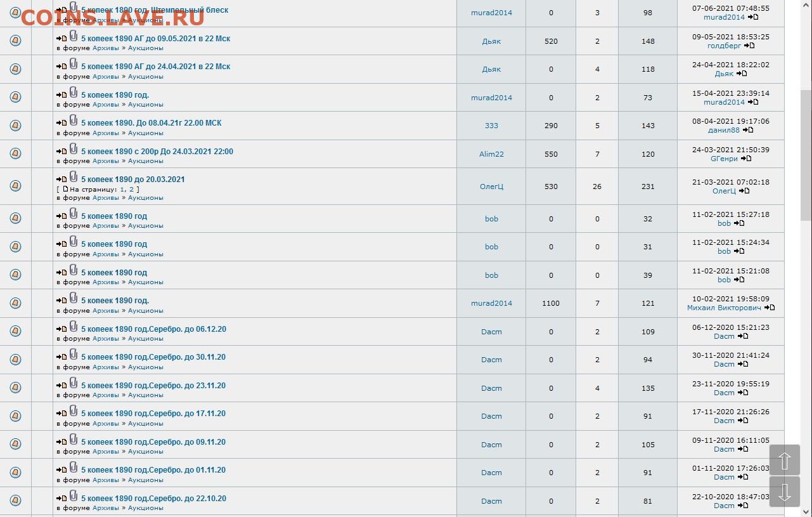Click last-post icon beside данил88
812x517 pixels.
pos(748,130)
